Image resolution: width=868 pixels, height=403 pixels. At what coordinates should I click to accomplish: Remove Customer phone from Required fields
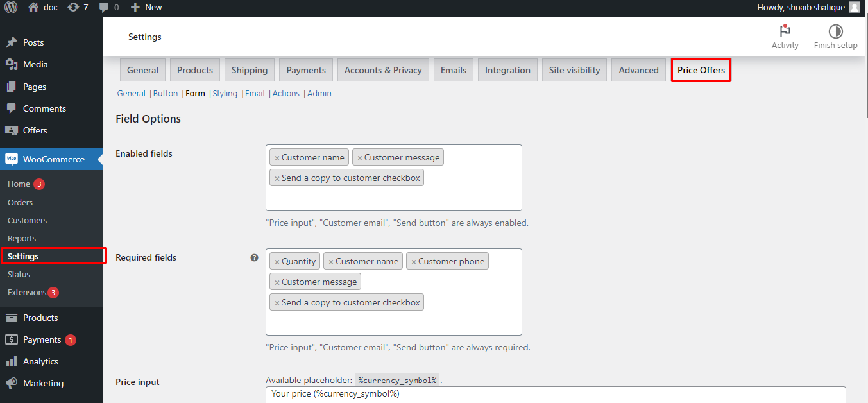click(x=414, y=262)
